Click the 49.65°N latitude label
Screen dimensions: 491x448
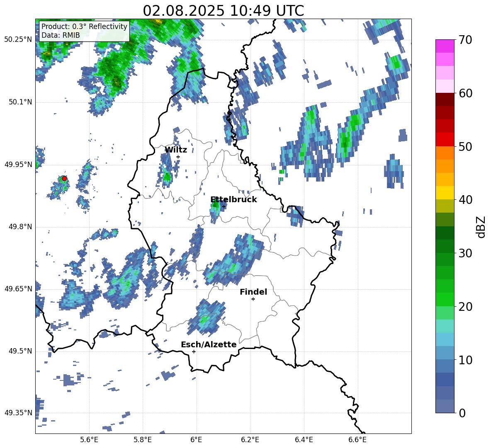click(x=18, y=288)
